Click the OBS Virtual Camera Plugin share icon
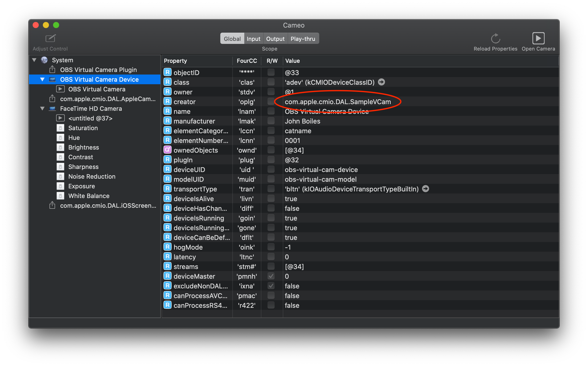Screen dimensions: 588x366 click(52, 69)
